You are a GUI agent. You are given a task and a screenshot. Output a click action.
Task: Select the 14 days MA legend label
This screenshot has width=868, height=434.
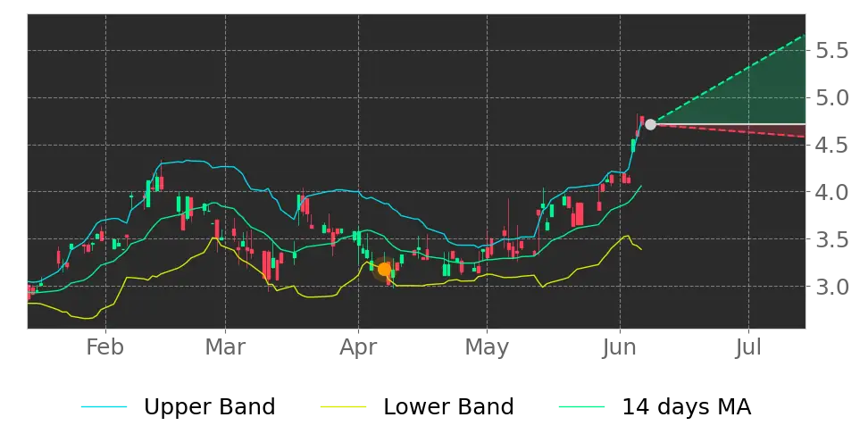click(x=687, y=407)
